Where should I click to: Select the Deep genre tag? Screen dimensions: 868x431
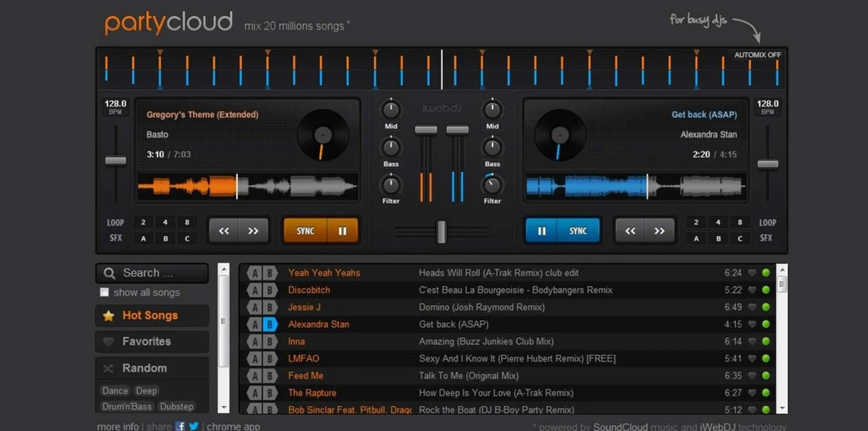[x=146, y=391]
